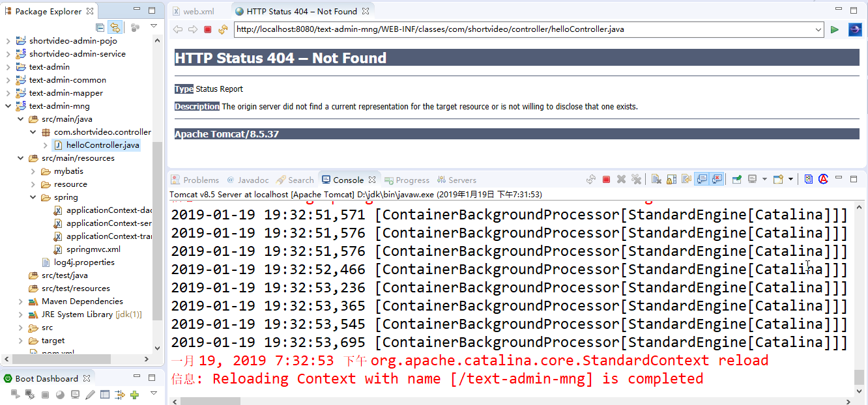Viewport: 868px width, 405px height.
Task: Click the green plus in Boot Dashboard
Action: 135,395
